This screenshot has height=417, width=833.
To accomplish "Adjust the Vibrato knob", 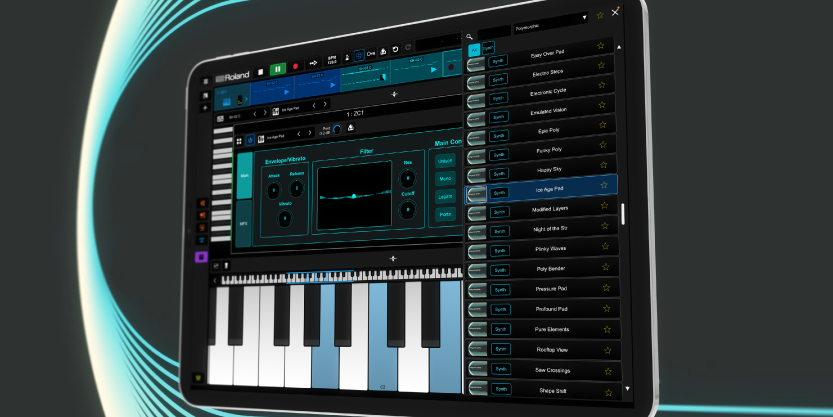I will (285, 218).
